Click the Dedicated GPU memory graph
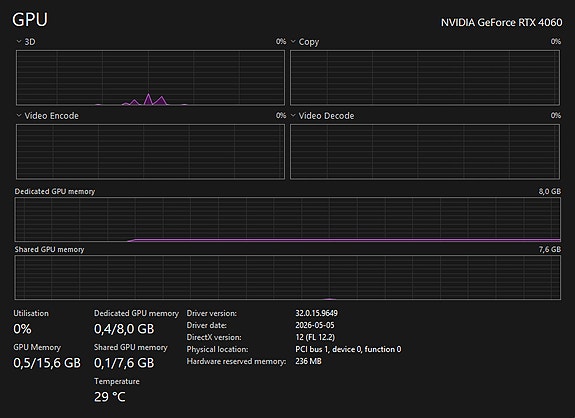 click(288, 219)
